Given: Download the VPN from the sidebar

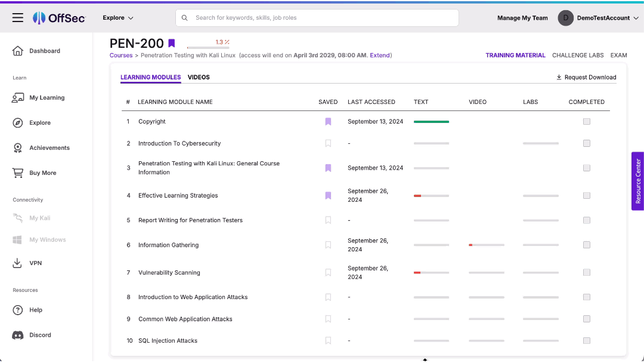Looking at the screenshot, I should point(18,263).
